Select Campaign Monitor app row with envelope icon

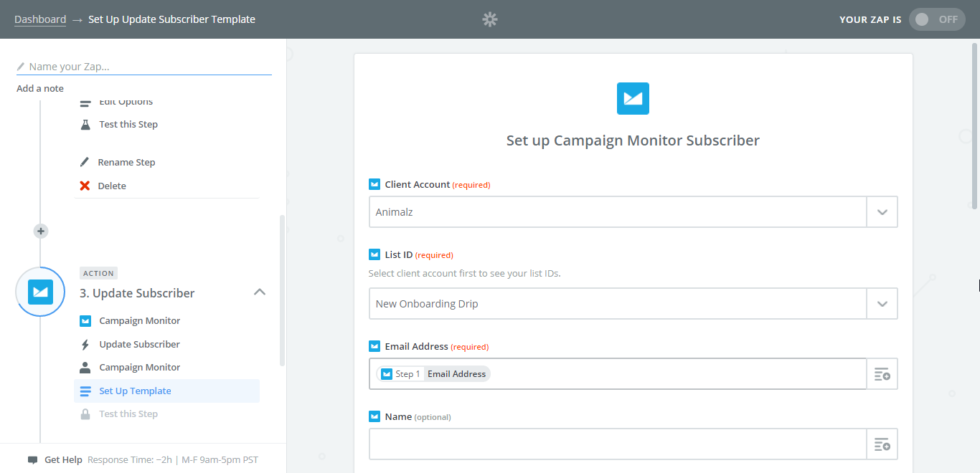pos(166,321)
